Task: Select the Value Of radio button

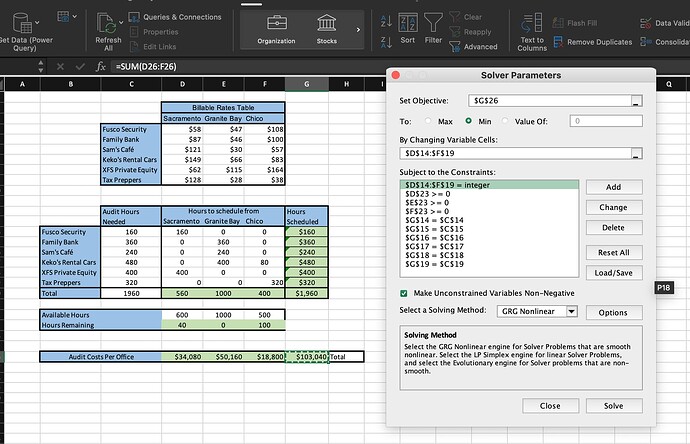Action: click(505, 121)
